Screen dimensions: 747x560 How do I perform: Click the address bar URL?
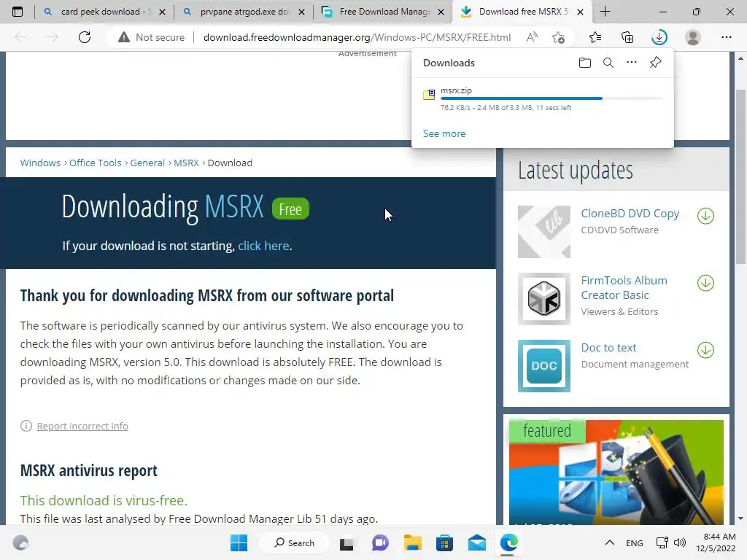(357, 37)
